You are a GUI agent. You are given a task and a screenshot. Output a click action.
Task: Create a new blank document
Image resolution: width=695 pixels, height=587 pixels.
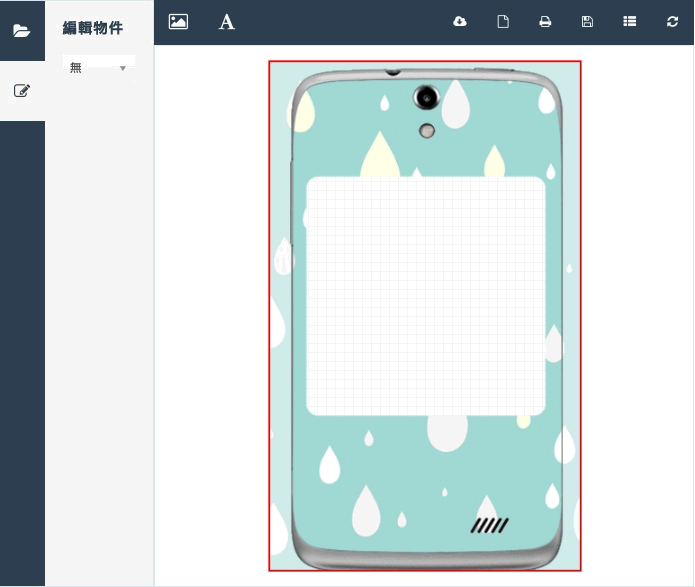503,21
